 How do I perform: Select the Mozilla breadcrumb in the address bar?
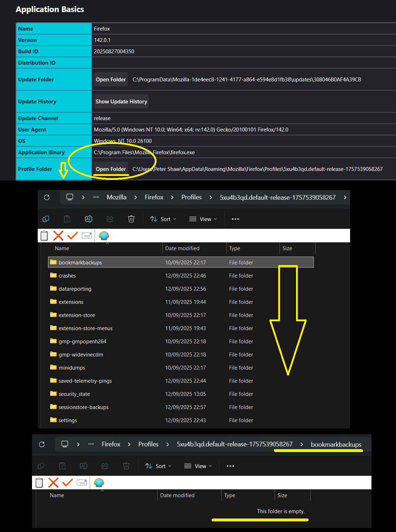click(116, 197)
